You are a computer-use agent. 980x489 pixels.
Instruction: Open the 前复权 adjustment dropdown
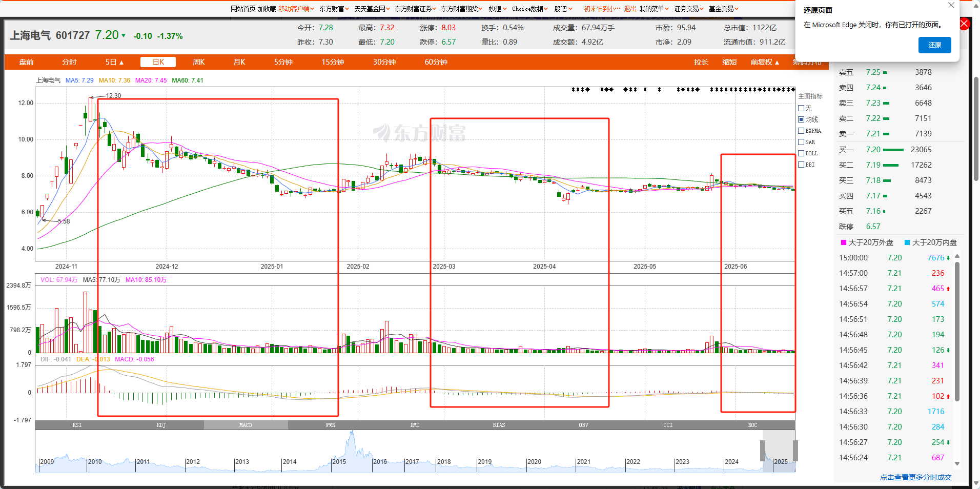[x=765, y=62]
